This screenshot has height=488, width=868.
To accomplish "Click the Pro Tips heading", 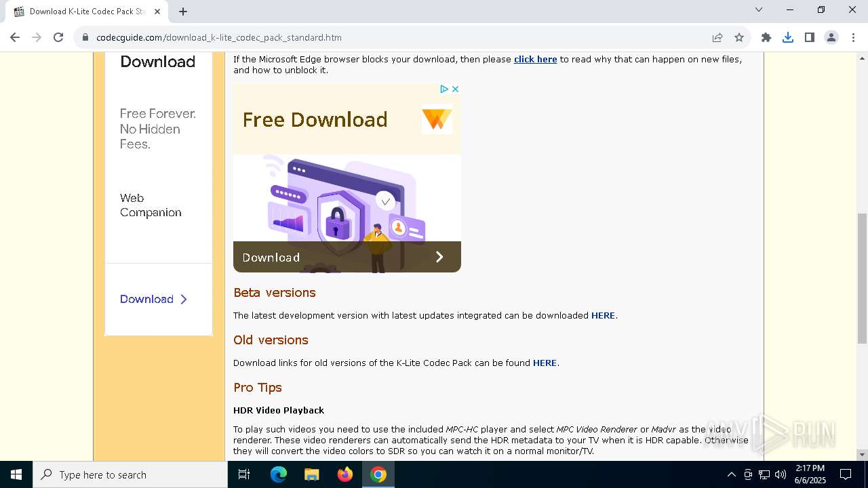I will (x=258, y=388).
